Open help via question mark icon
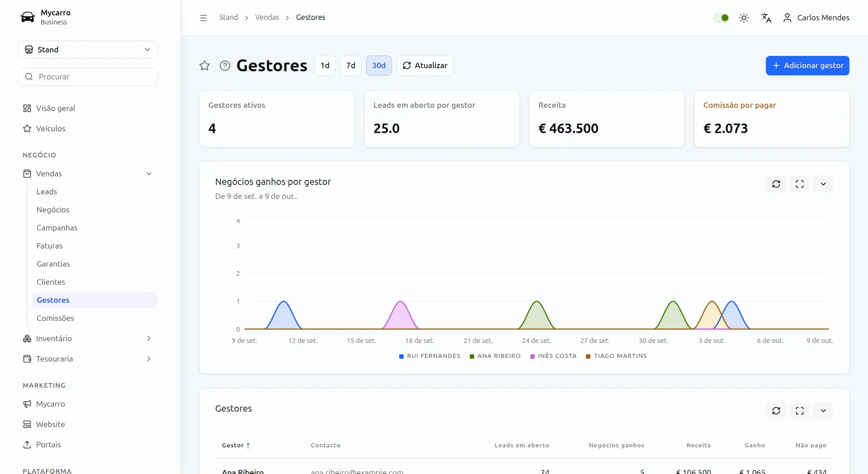868x474 pixels. coord(225,66)
